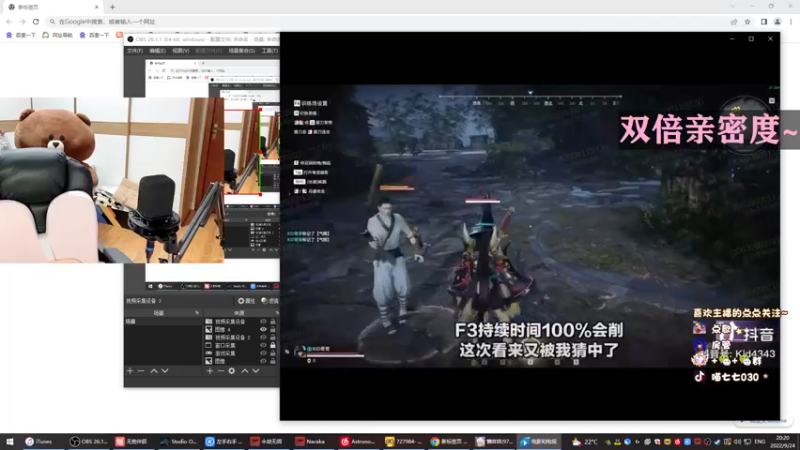Open Chrome profile menu
This screenshot has height=450, width=800.
pyautogui.click(x=778, y=21)
